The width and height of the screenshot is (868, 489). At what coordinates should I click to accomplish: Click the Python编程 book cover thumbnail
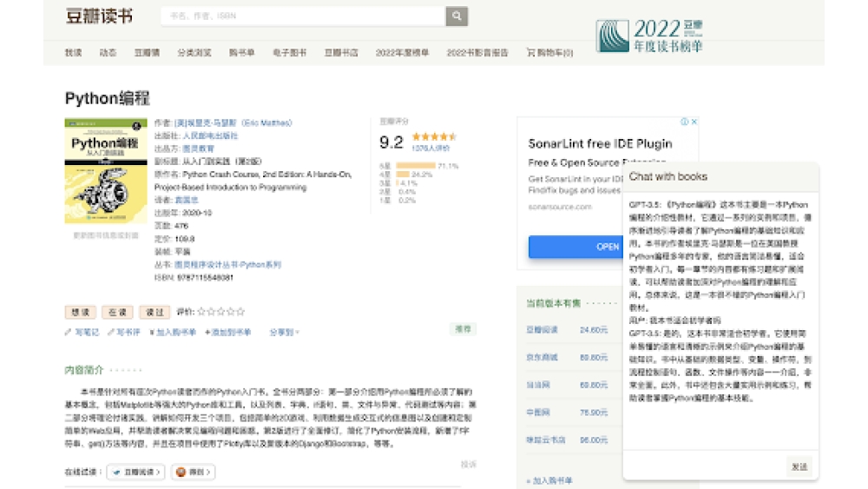coord(106,171)
